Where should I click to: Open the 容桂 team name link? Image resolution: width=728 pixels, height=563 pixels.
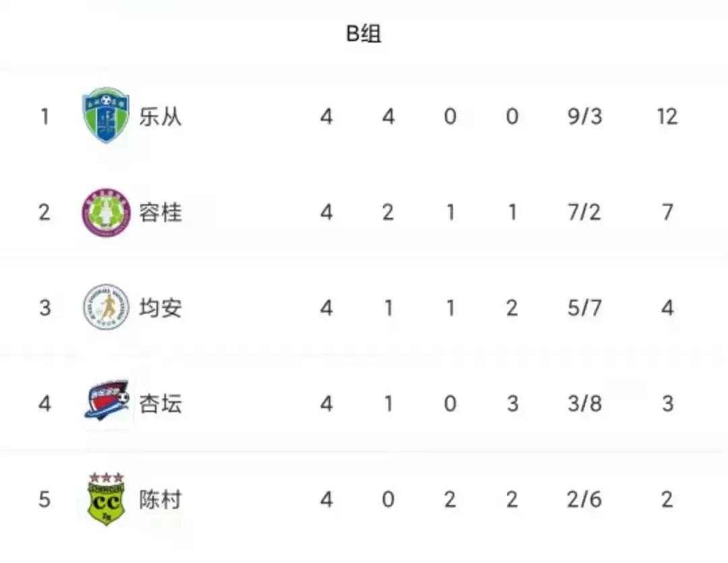coord(160,212)
